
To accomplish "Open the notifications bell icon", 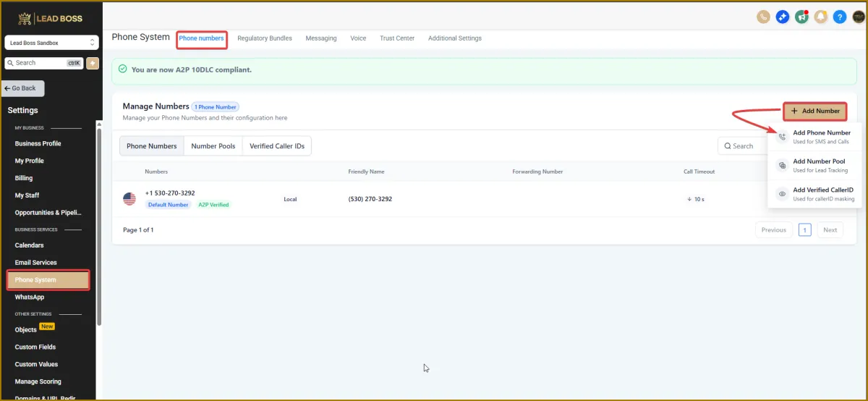I will point(820,17).
